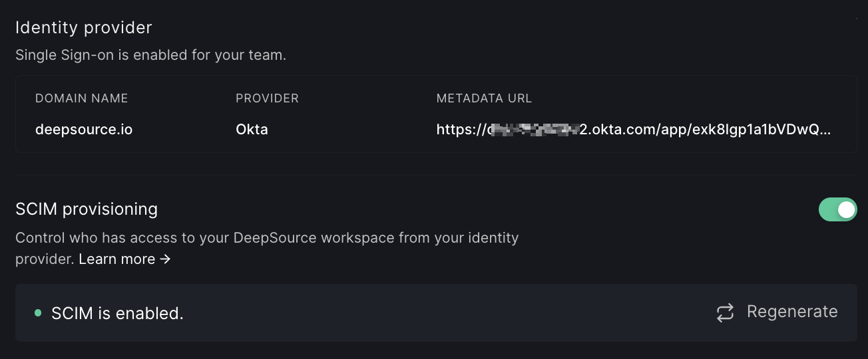Screen dimensions: 868x359
Task: Click the Okta metadata URL value
Action: 632,130
